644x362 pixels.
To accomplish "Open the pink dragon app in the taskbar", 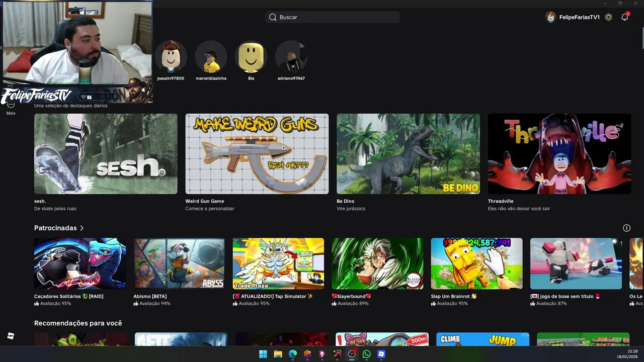I will click(x=323, y=354).
